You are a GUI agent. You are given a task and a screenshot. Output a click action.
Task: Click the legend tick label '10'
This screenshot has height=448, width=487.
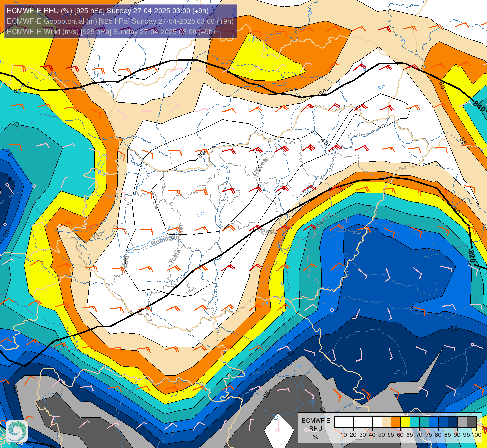[x=344, y=435]
